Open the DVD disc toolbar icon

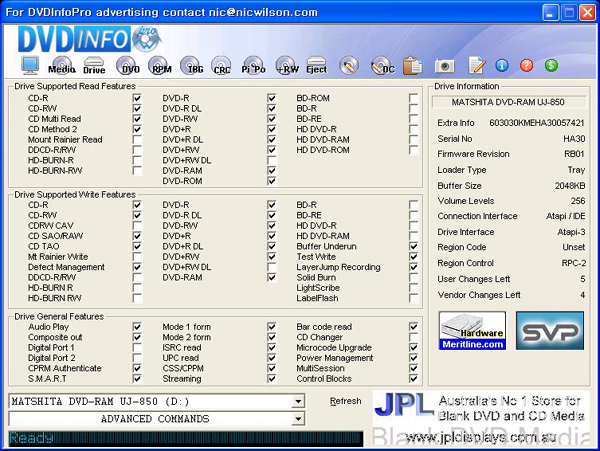[126, 65]
